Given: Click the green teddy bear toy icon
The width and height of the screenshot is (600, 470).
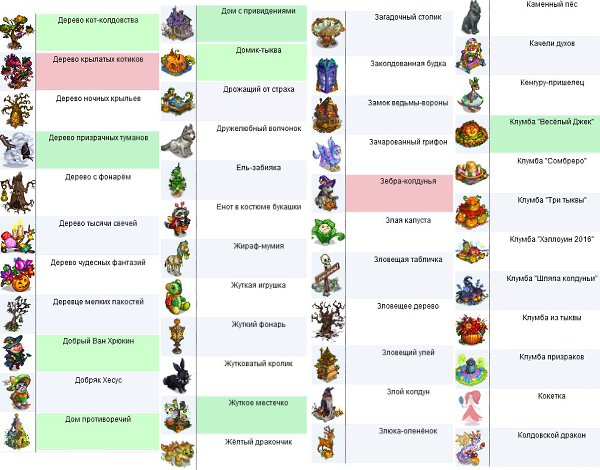Looking at the screenshot, I should pyautogui.click(x=177, y=297).
